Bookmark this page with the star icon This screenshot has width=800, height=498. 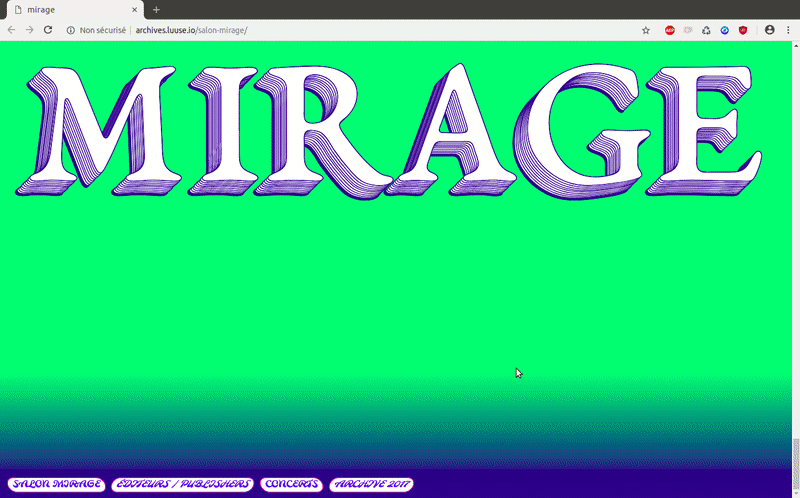tap(646, 30)
